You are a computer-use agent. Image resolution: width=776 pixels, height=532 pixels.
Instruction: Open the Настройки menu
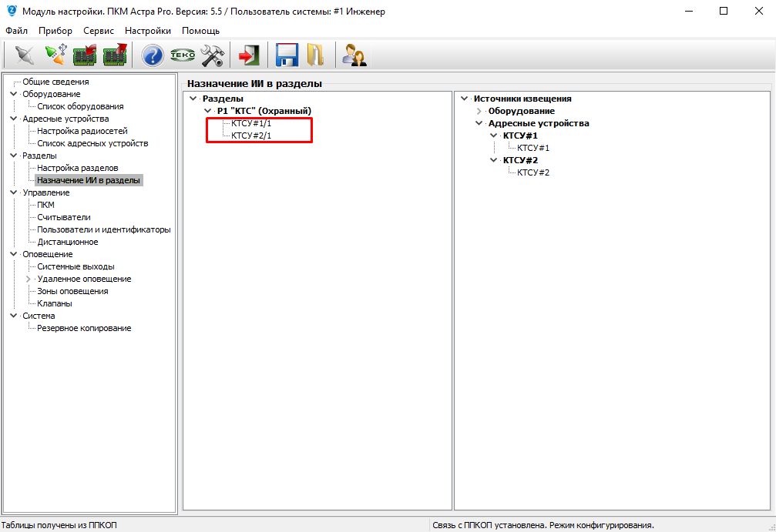tap(147, 31)
